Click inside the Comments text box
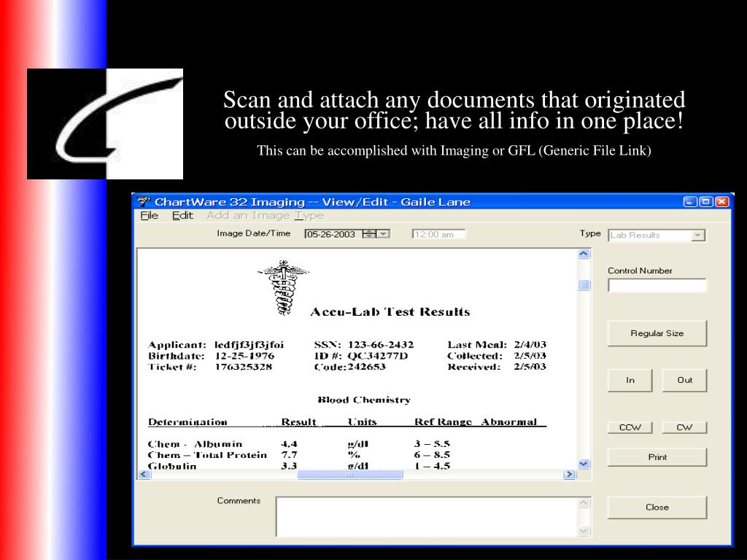Image resolution: width=747 pixels, height=560 pixels. tap(426, 517)
